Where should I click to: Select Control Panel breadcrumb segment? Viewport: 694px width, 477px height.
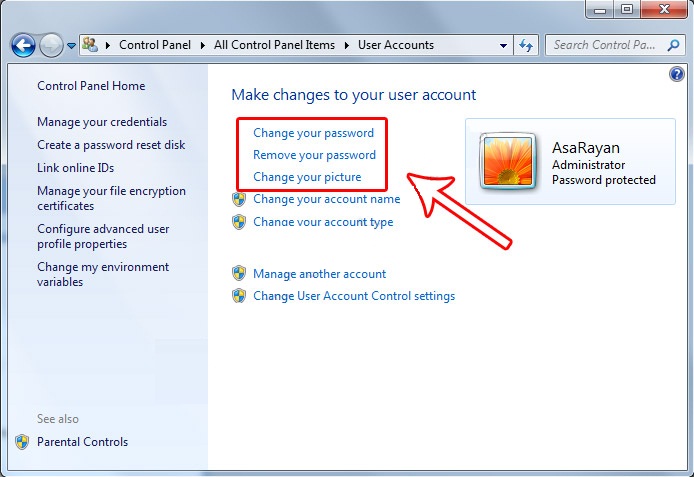point(155,45)
